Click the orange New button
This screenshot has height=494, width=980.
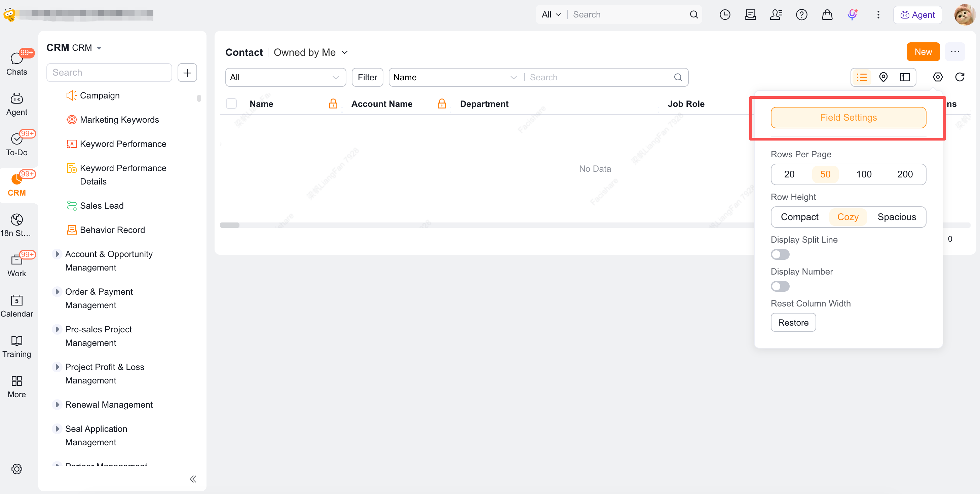coord(923,52)
